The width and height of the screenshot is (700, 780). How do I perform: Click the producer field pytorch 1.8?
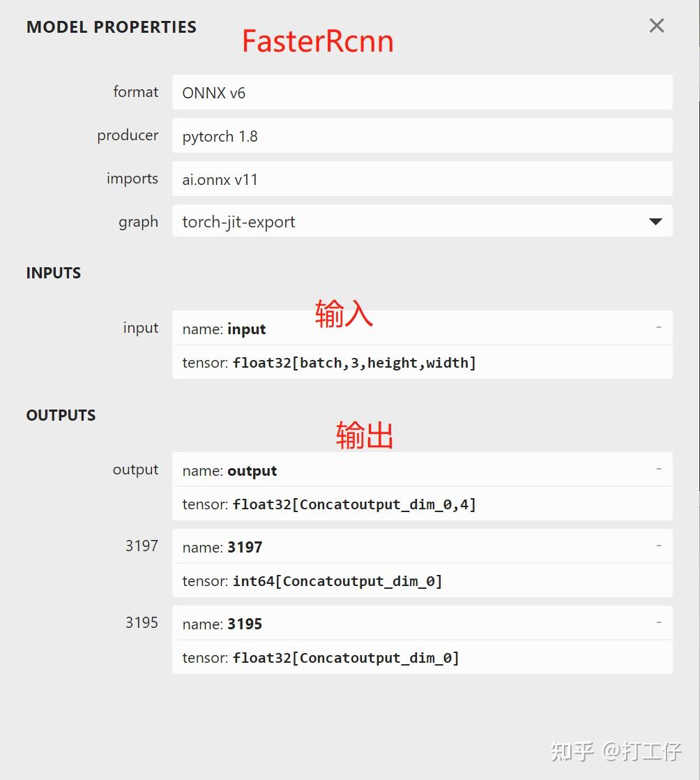pos(422,135)
